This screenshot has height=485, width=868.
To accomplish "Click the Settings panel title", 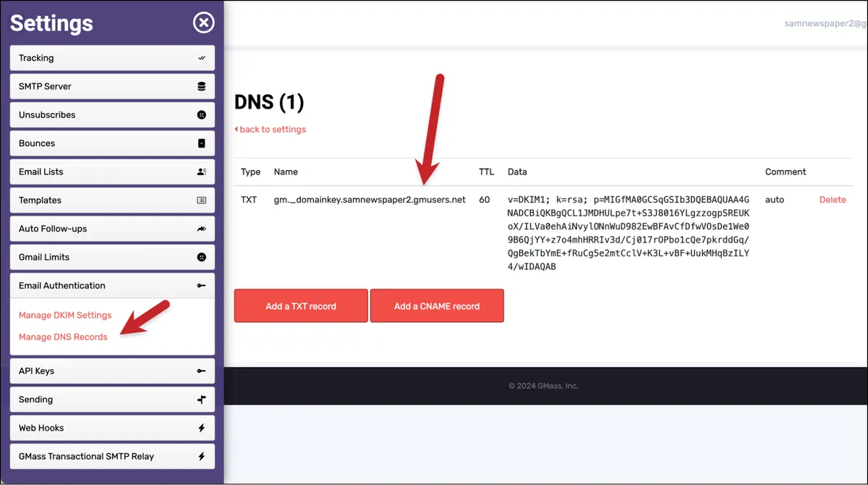I will (51, 23).
